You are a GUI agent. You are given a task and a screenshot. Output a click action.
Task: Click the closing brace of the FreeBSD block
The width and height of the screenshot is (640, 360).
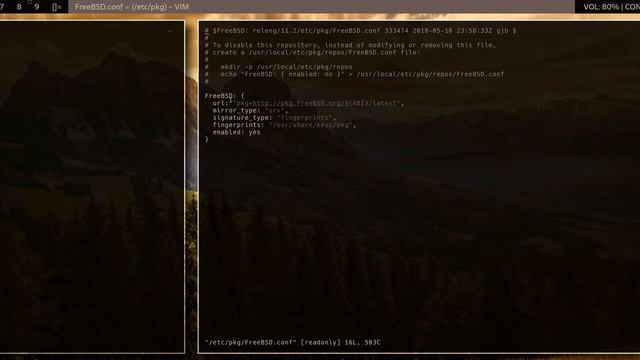[x=207, y=140]
